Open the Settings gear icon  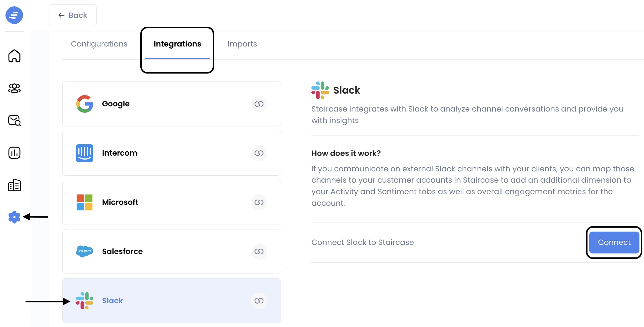(14, 217)
